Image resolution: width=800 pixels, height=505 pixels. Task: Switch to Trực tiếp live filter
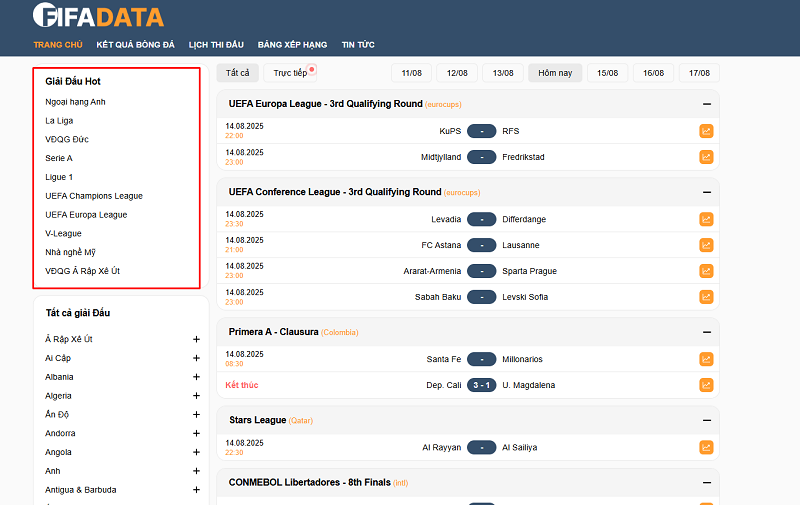coord(291,73)
